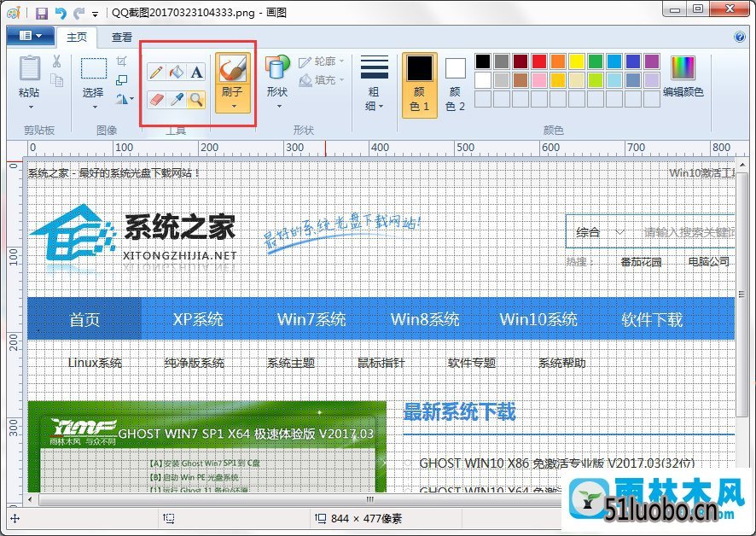Open the Rotate dropdown
This screenshot has width=756, height=536.
pyautogui.click(x=125, y=99)
